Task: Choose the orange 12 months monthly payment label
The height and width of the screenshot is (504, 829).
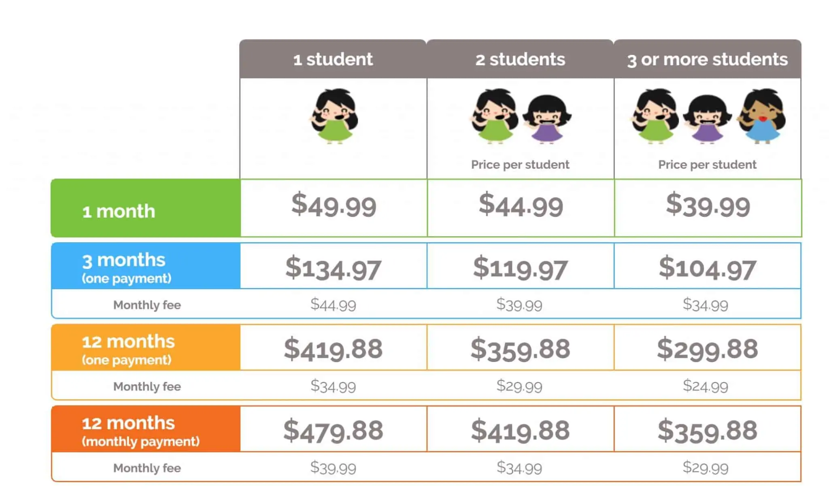Action: [146, 429]
